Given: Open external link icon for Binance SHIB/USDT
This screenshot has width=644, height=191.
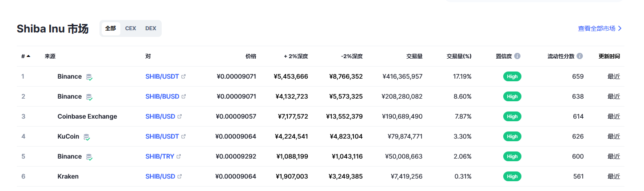Looking at the screenshot, I should point(183,76).
